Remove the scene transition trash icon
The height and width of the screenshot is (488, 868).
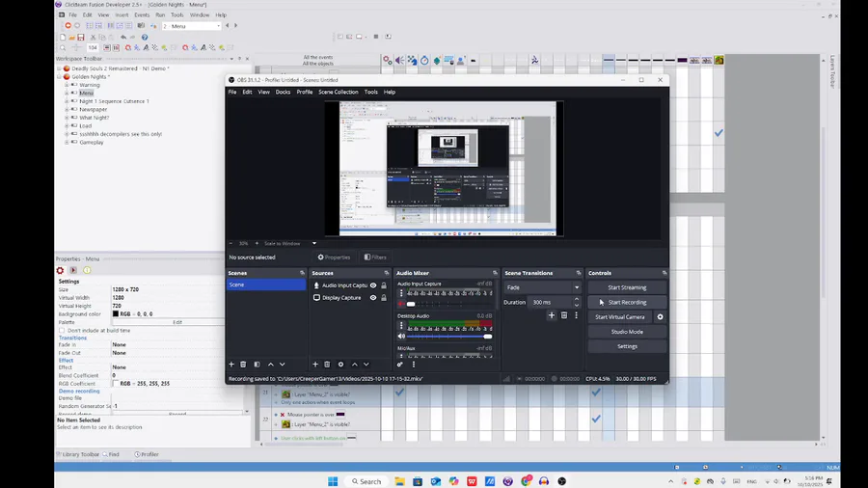pos(564,315)
